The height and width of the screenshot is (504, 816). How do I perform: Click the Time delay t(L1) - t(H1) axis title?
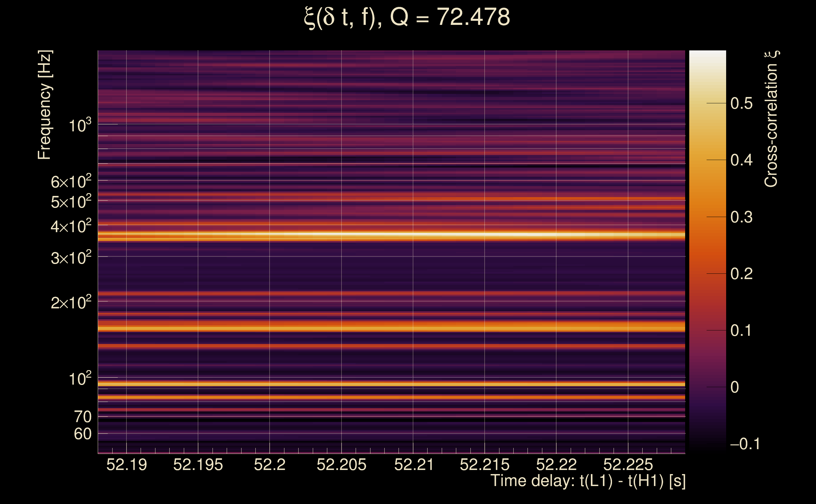point(588,481)
